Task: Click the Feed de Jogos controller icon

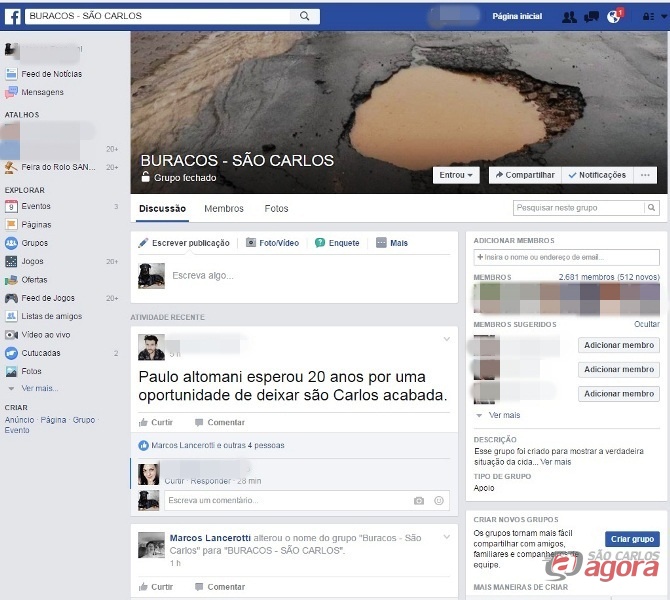Action: click(x=11, y=298)
